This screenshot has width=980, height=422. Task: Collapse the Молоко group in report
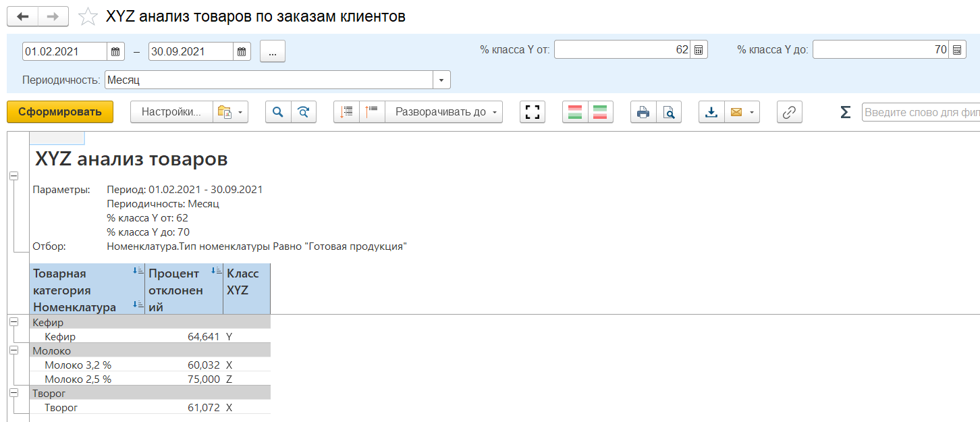[13, 351]
